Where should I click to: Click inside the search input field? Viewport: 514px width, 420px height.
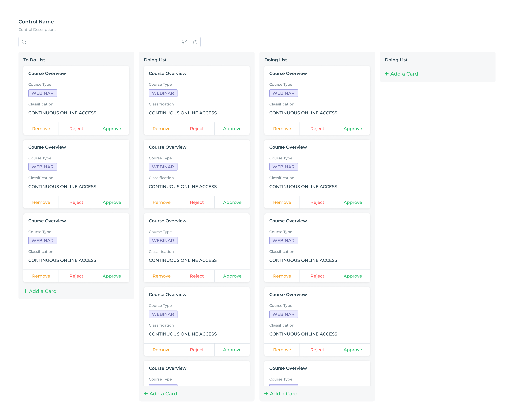tap(97, 42)
